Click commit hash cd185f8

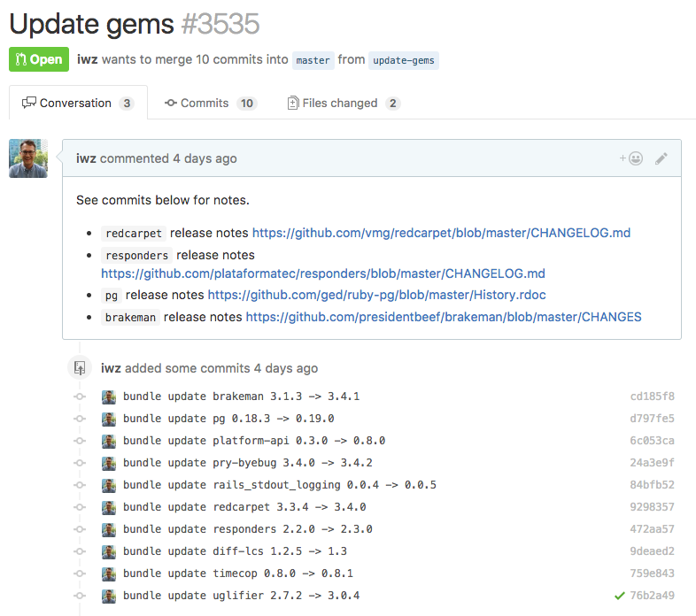652,397
